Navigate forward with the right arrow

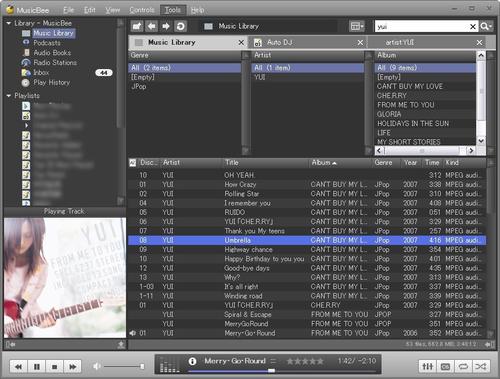(x=166, y=26)
